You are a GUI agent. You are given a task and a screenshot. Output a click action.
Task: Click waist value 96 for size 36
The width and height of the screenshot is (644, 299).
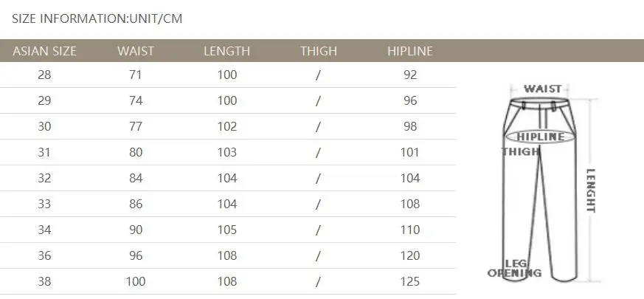[x=136, y=256]
